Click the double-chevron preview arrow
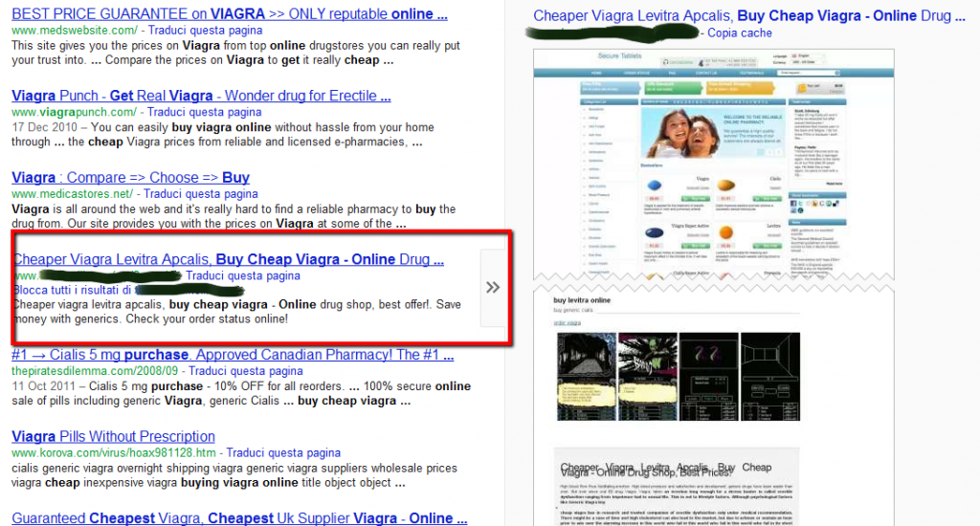Image resolution: width=980 pixels, height=526 pixels. pos(493,287)
